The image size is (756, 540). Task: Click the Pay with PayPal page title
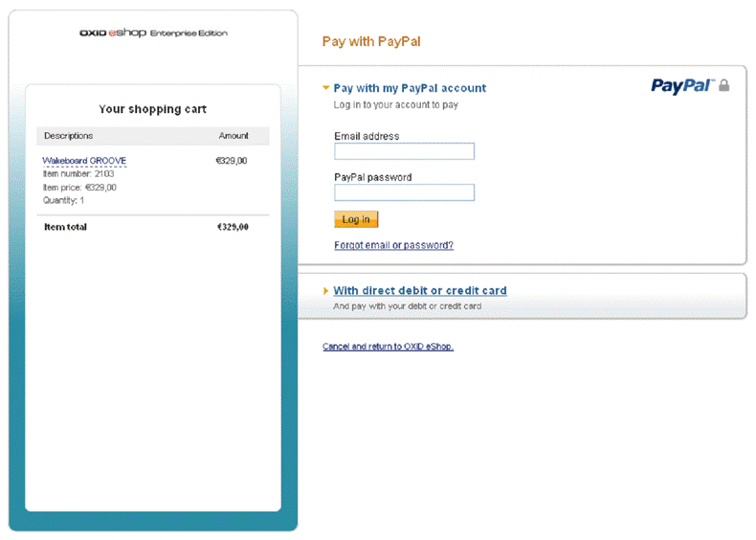point(371,41)
